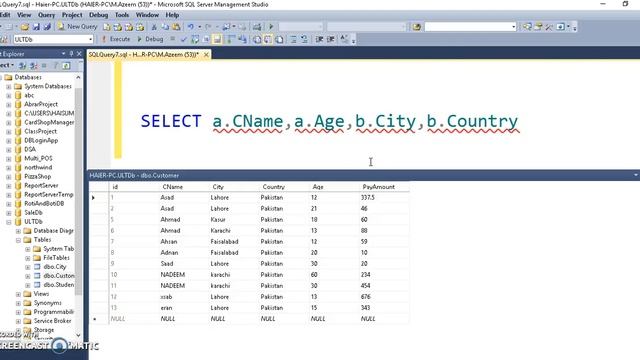Screen dimensions: 640x360
Task: Click the b.Country text in the query
Action: 472,122
